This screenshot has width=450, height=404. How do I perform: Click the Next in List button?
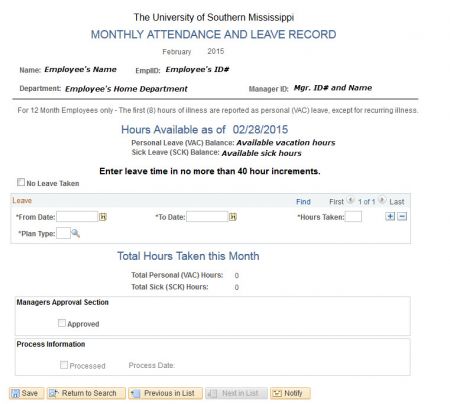click(x=236, y=393)
